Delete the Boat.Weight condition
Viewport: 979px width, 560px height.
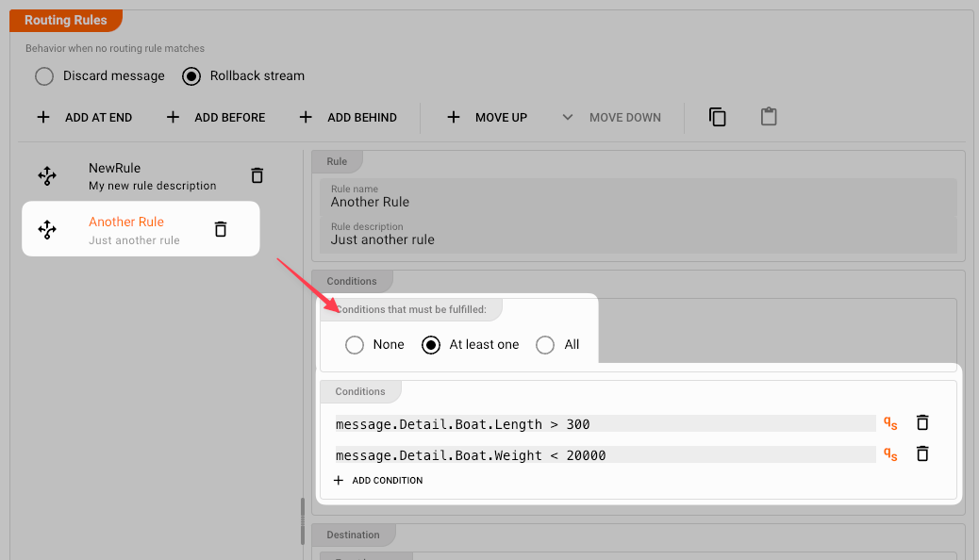coord(922,454)
